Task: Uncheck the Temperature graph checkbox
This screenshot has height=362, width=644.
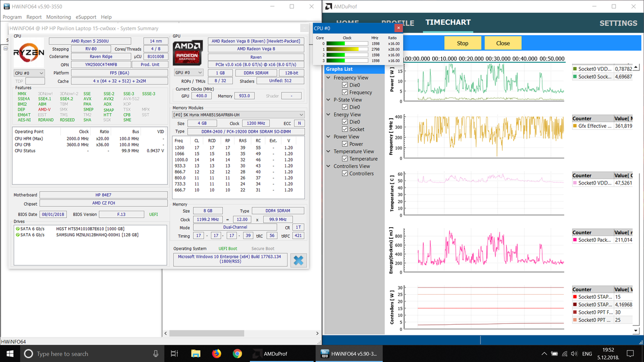Action: 345,158
